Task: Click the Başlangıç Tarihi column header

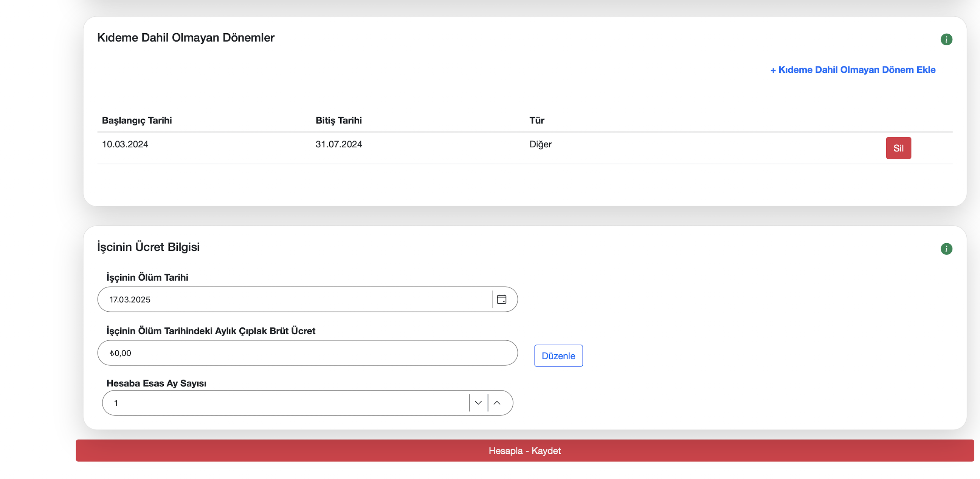Action: (136, 121)
